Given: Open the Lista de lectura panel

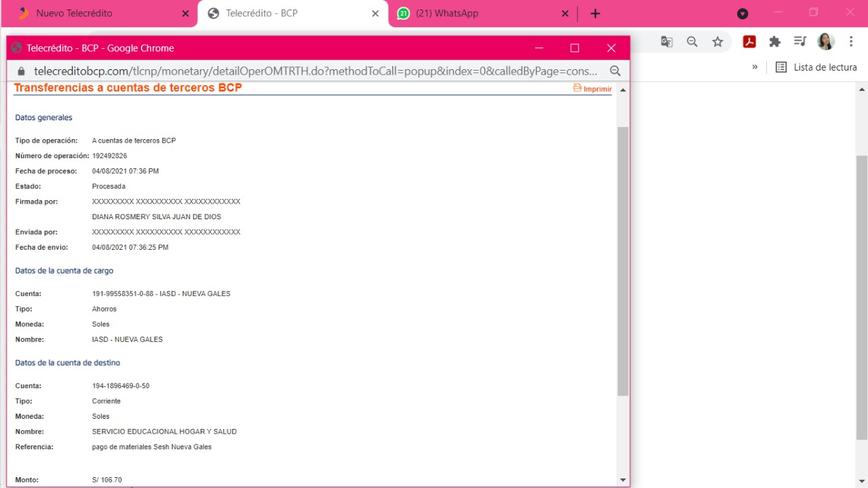Looking at the screenshot, I should click(816, 67).
